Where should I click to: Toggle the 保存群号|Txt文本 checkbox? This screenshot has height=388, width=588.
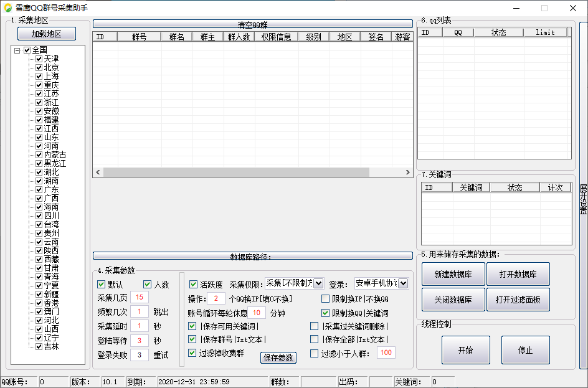pos(192,339)
